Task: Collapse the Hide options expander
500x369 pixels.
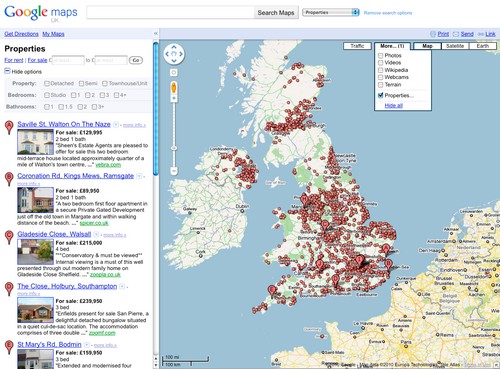Action: click(x=7, y=71)
